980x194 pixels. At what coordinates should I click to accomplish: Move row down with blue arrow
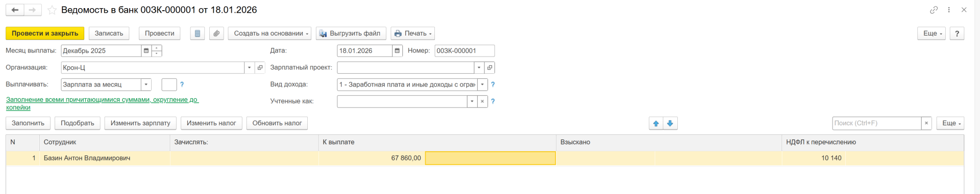(670, 123)
